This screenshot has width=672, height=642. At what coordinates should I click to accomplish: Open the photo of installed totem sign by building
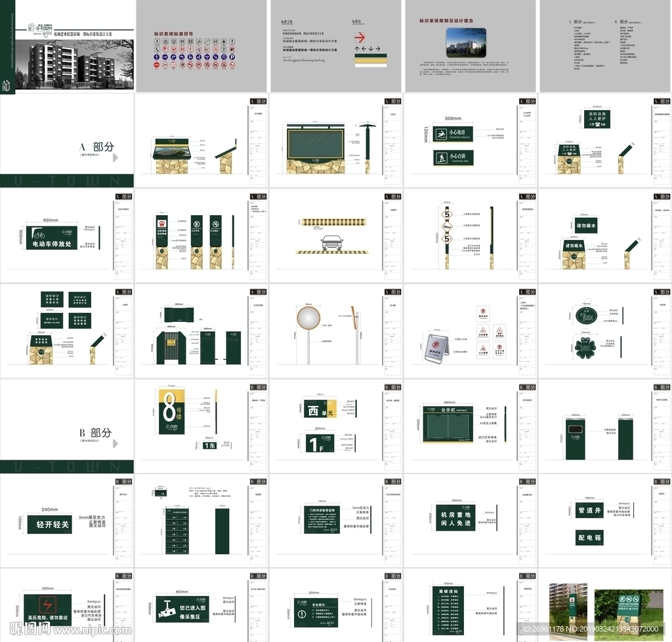coord(568,611)
